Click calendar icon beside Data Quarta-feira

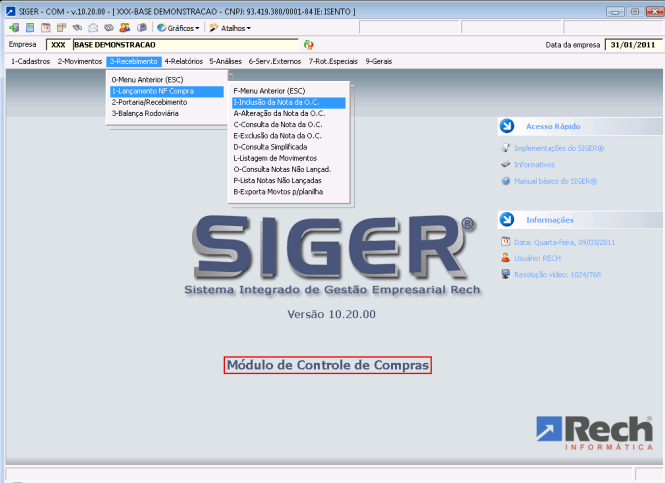[506, 242]
